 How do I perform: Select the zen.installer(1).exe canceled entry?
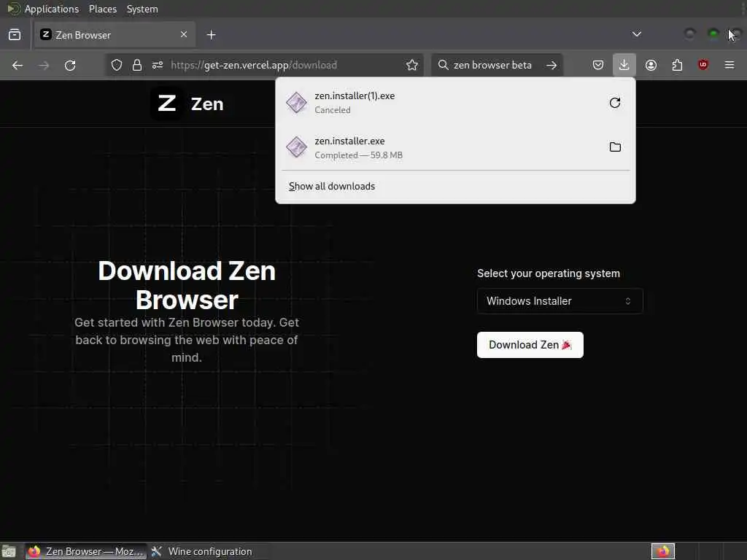(455, 102)
